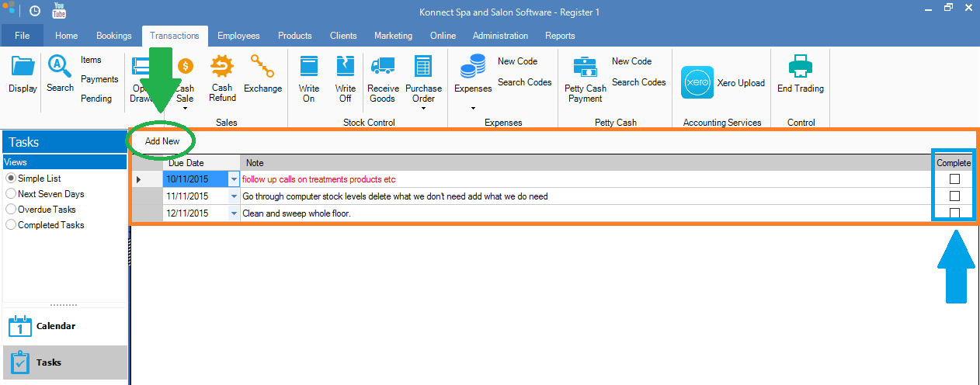980x385 pixels.
Task: Switch to the Reports tab
Action: 560,36
